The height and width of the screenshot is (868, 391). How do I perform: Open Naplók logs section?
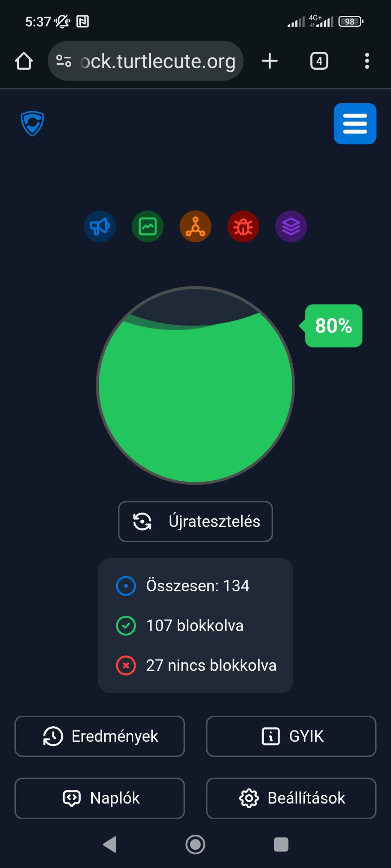coord(100,798)
